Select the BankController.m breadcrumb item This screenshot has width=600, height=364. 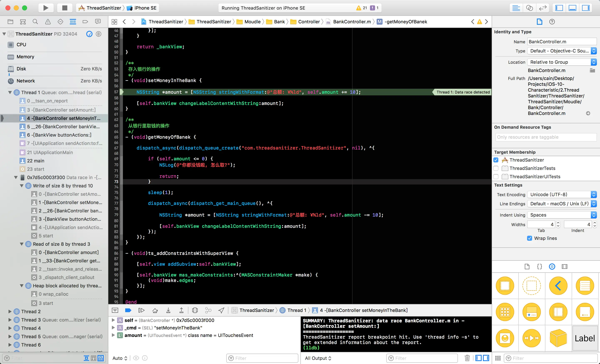coord(352,22)
